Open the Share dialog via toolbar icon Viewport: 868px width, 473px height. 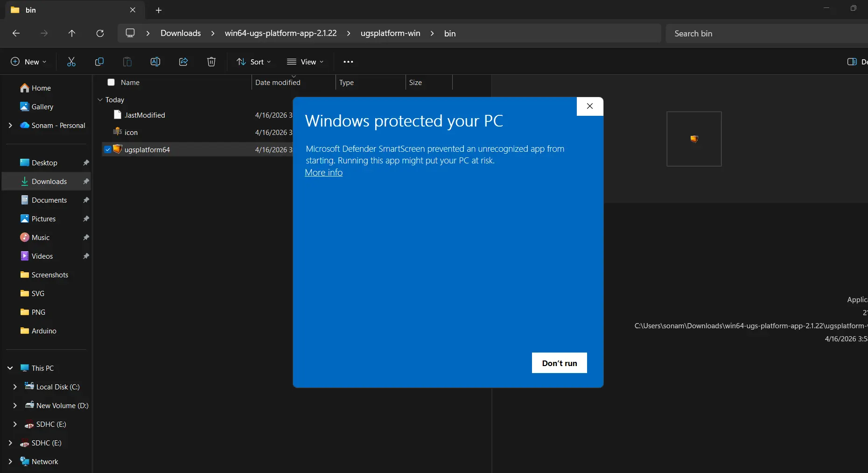tap(183, 62)
